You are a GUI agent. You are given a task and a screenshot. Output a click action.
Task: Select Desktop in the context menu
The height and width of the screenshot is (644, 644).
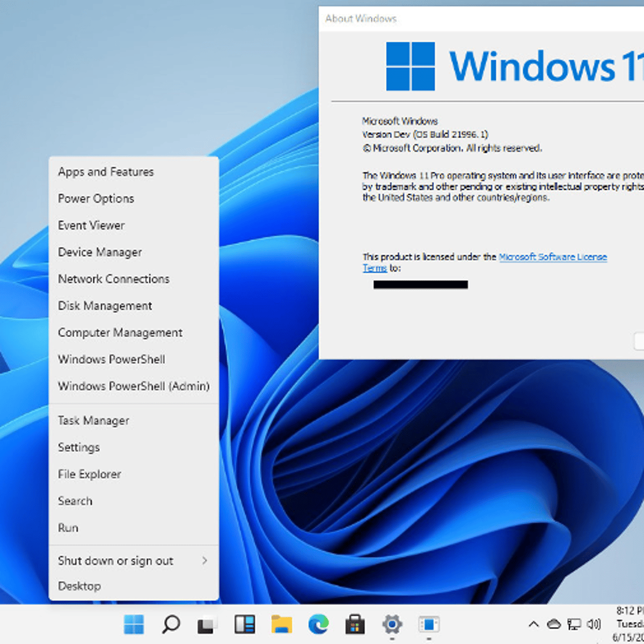point(134,586)
